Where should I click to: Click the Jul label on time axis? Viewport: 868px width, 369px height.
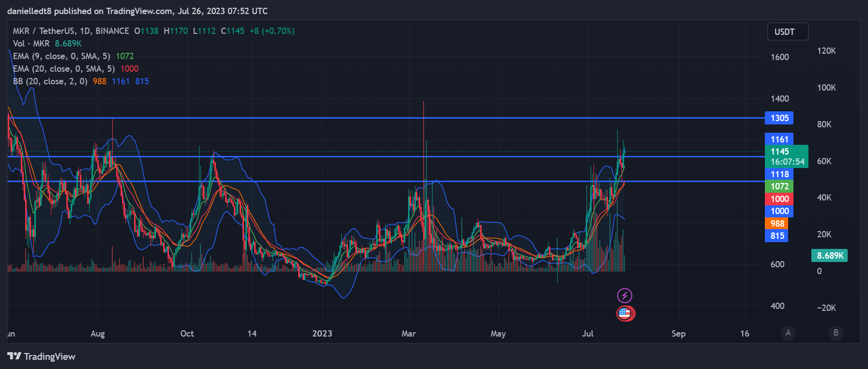pyautogui.click(x=588, y=334)
